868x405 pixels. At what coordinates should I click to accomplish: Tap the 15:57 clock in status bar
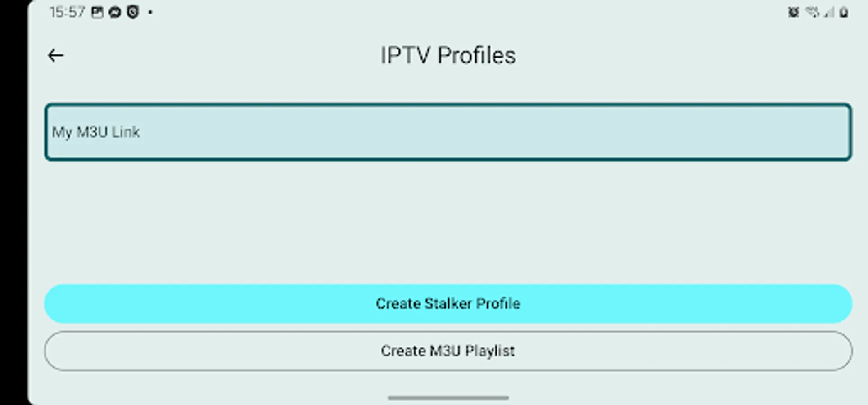point(67,12)
